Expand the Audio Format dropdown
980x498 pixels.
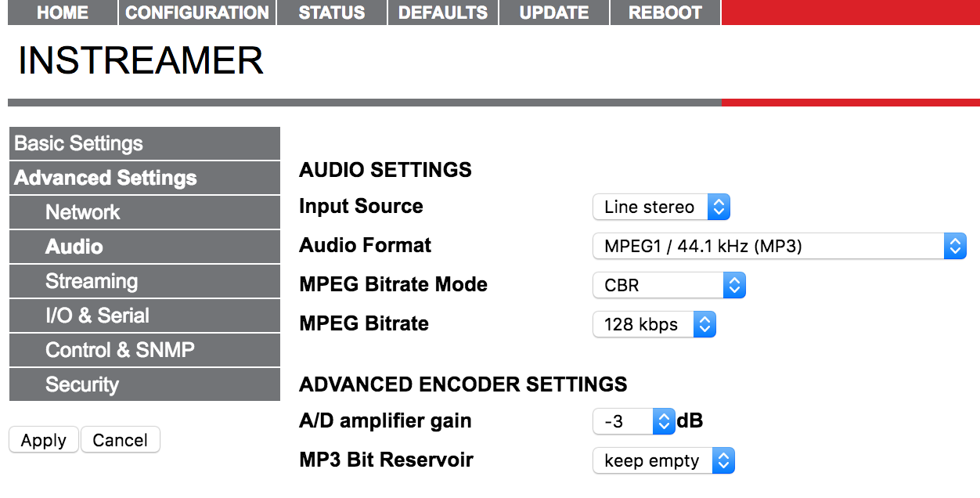pos(780,246)
